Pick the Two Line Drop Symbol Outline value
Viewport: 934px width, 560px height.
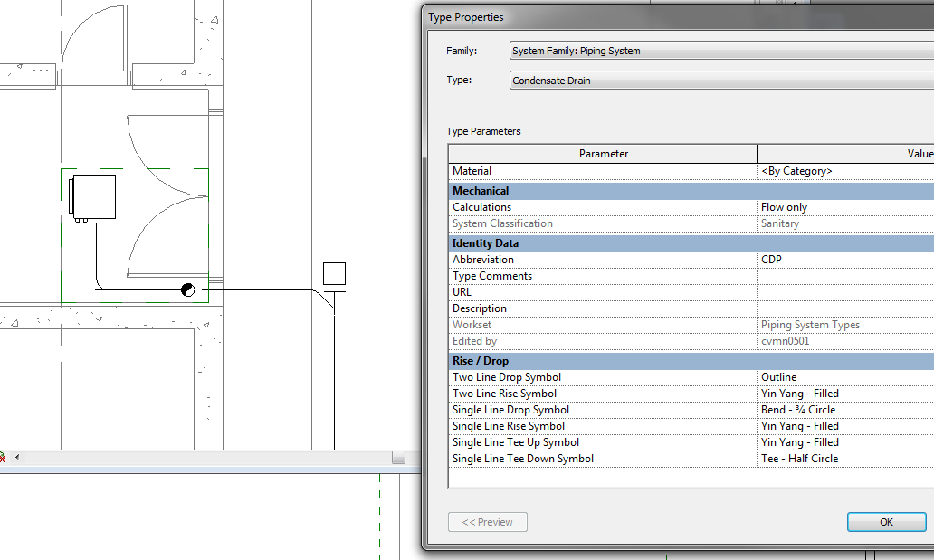[x=844, y=377]
